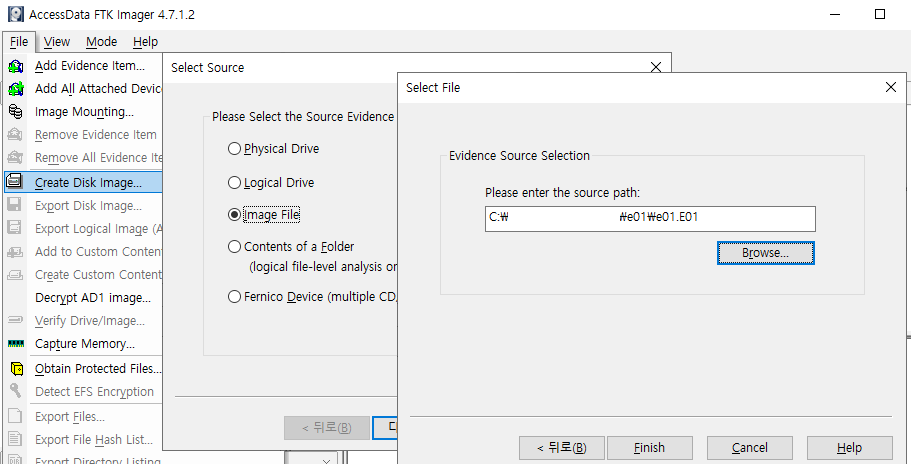Click the Image Mounting disk icon

(15, 112)
